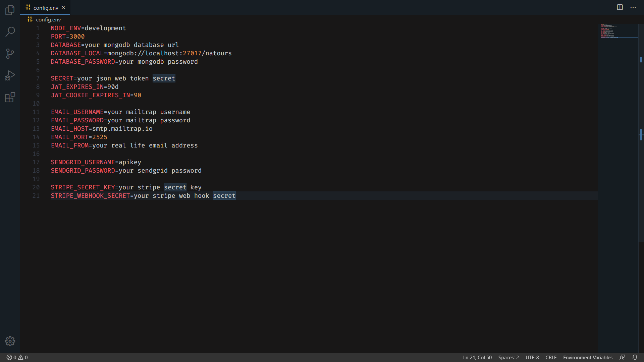Open the Manage settings gear icon
644x362 pixels.
(10, 341)
